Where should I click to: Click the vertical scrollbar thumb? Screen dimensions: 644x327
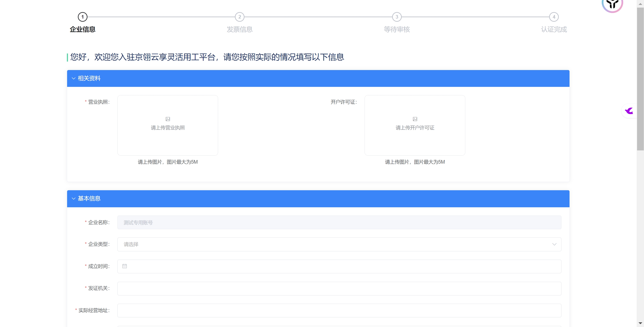point(640,79)
